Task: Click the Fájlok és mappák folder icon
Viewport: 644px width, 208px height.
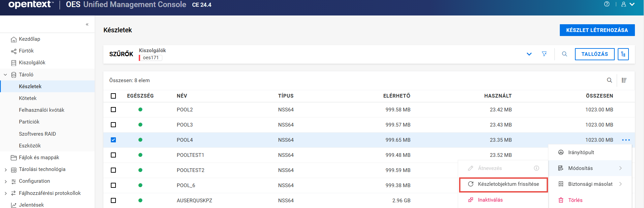Action: [x=13, y=158]
